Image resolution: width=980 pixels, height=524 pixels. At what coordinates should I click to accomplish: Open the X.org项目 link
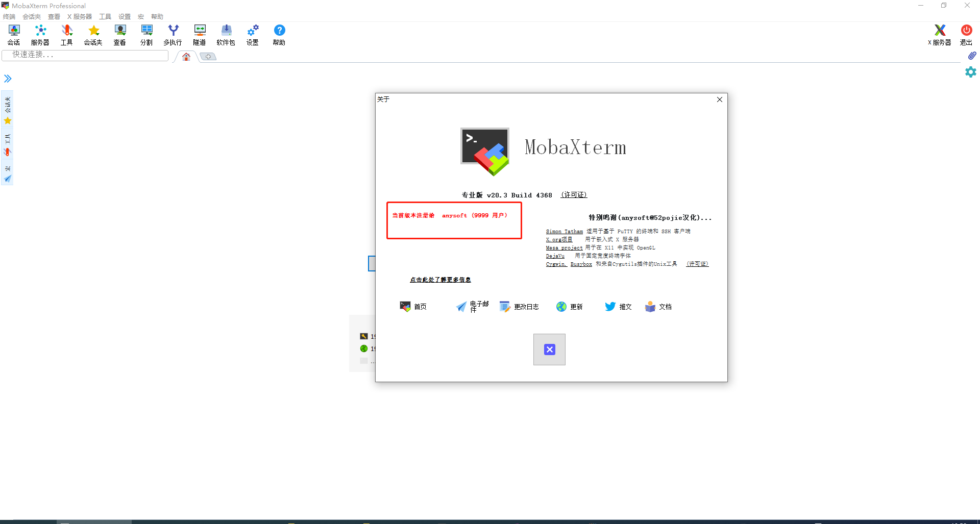[559, 239]
